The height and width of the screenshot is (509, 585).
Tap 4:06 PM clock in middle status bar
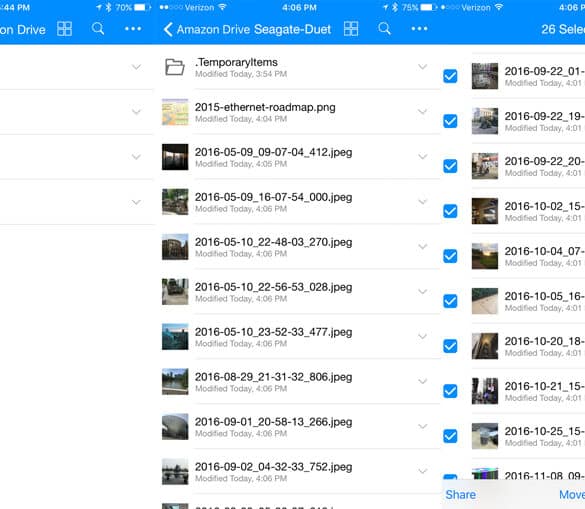pyautogui.click(x=299, y=7)
